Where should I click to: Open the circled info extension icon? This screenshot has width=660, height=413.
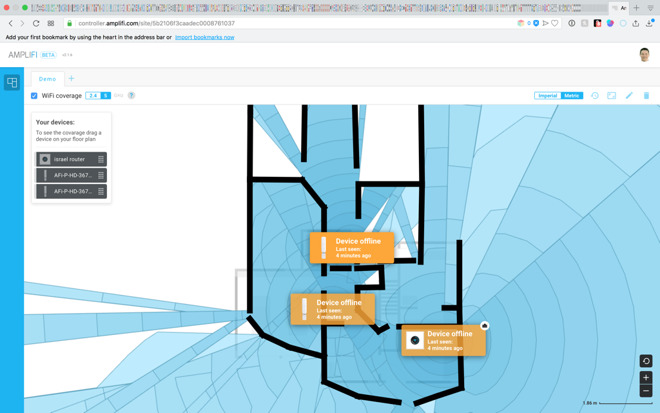tap(572, 24)
